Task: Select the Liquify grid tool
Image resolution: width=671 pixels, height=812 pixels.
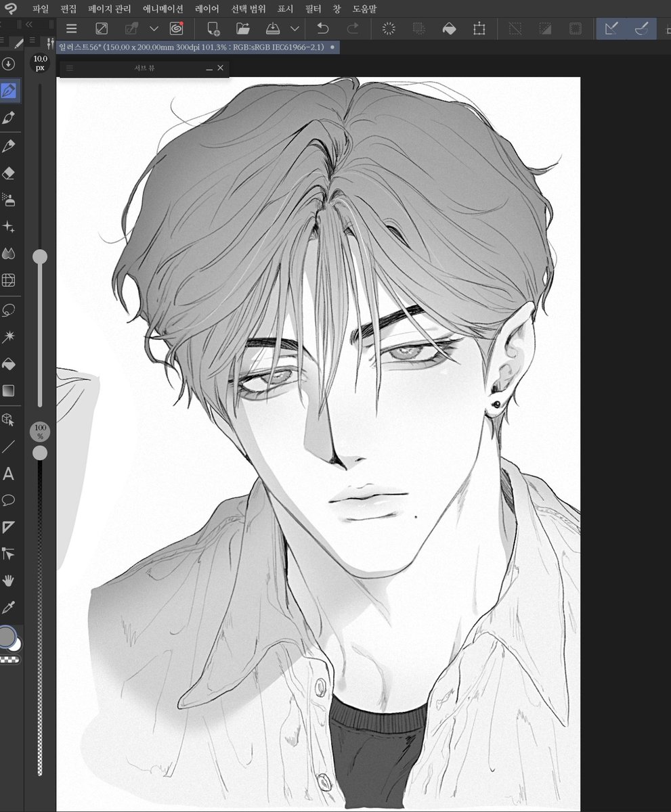Action: [9, 280]
